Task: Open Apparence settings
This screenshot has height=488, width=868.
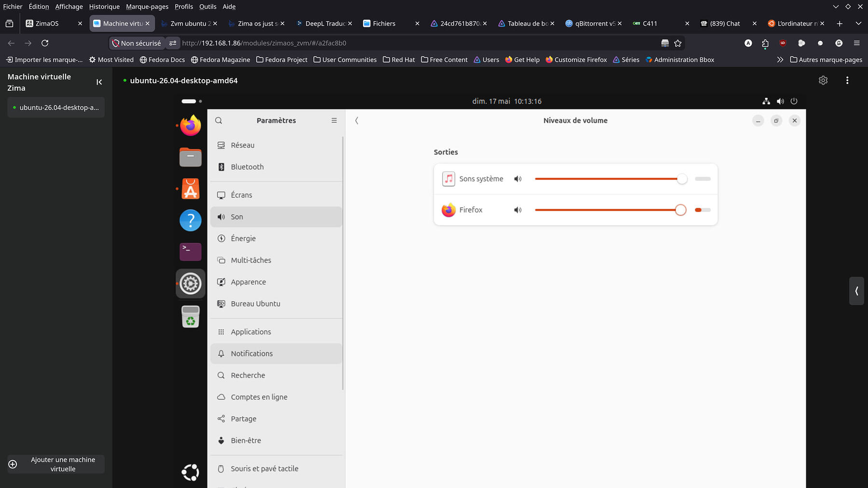Action: (x=276, y=282)
